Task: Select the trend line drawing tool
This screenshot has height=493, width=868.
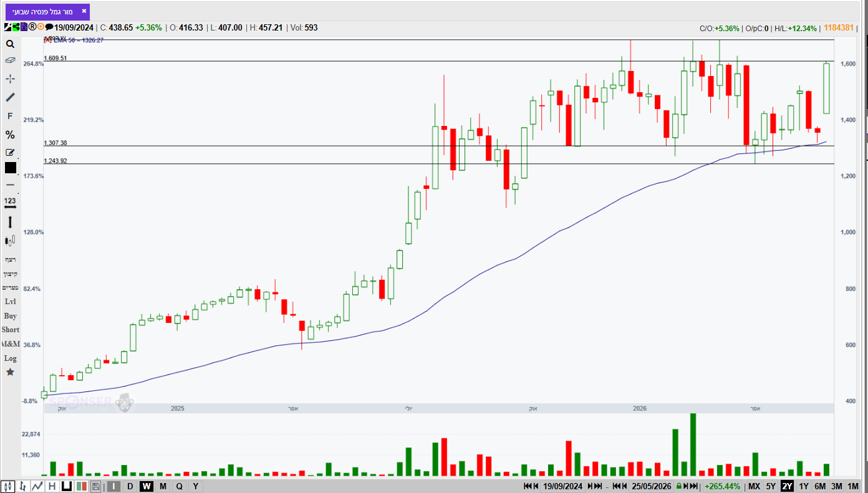Action: pyautogui.click(x=10, y=97)
